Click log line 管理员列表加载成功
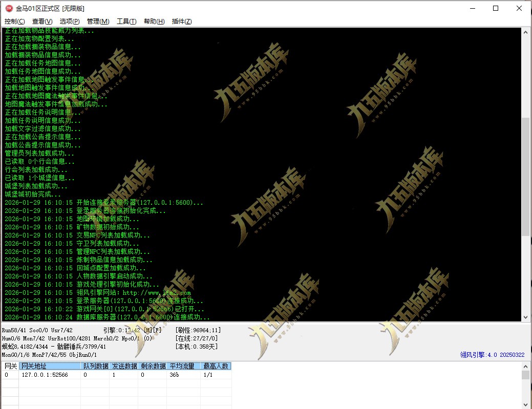Viewport: 532px width, 409px height. (39, 153)
